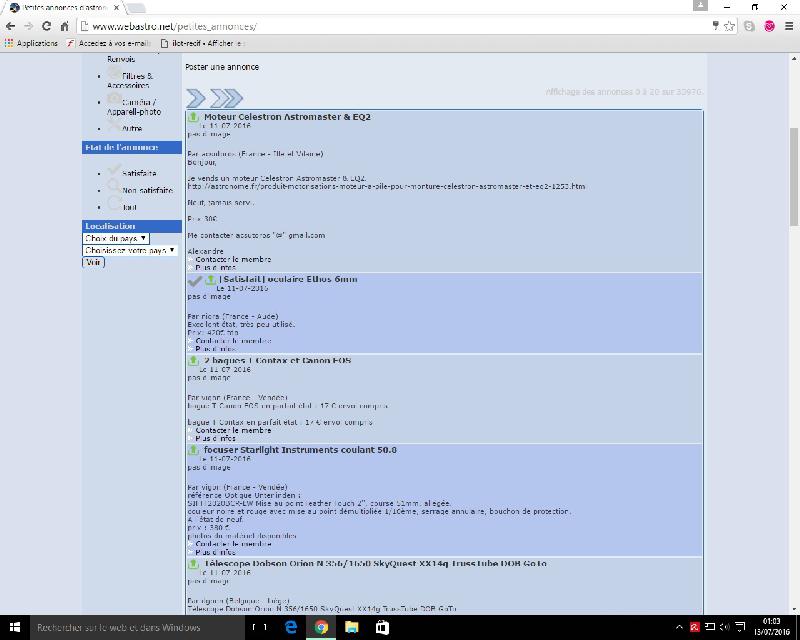The height and width of the screenshot is (640, 800).
Task: Click Plus d'infos under focuser Starlight ad
Action: 215,552
